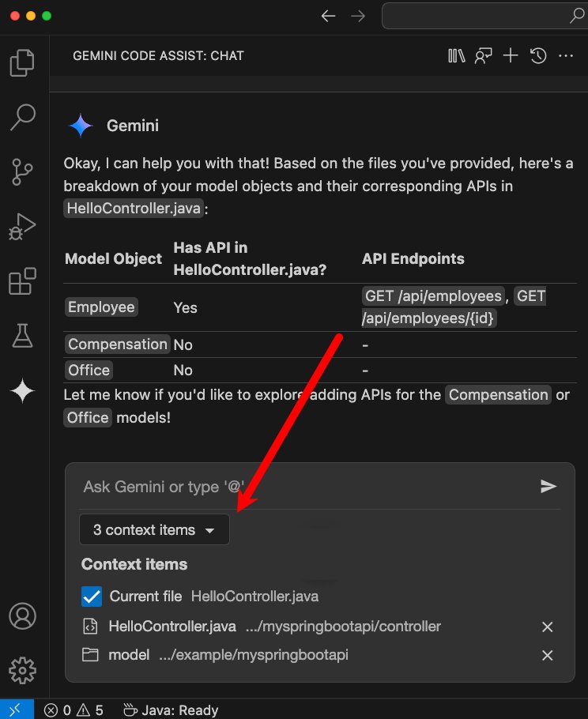Open the Search view in activity bar
Viewport: 588px width, 719px height.
[x=22, y=118]
